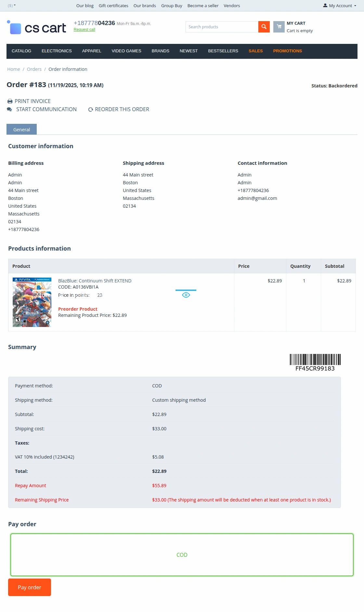Open the Video Games menu

pyautogui.click(x=126, y=51)
